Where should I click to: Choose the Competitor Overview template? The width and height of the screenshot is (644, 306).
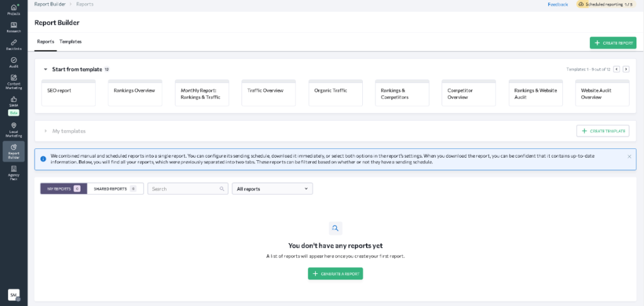pyautogui.click(x=469, y=93)
